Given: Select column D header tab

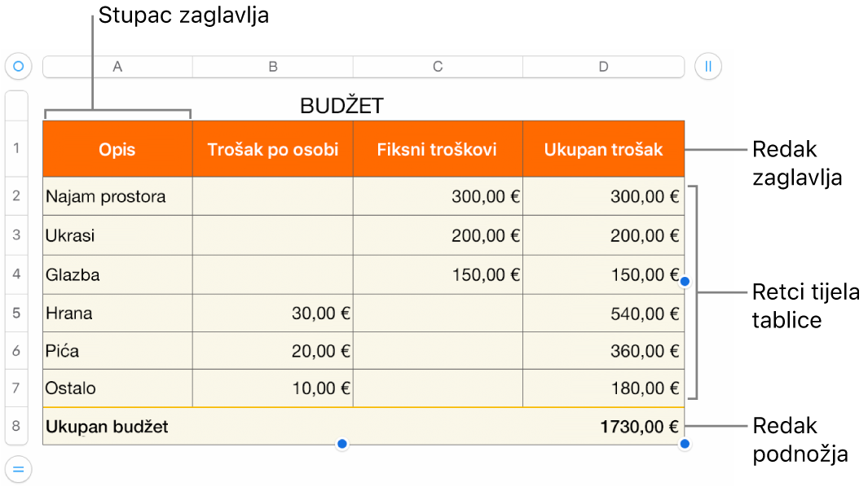Looking at the screenshot, I should [603, 67].
